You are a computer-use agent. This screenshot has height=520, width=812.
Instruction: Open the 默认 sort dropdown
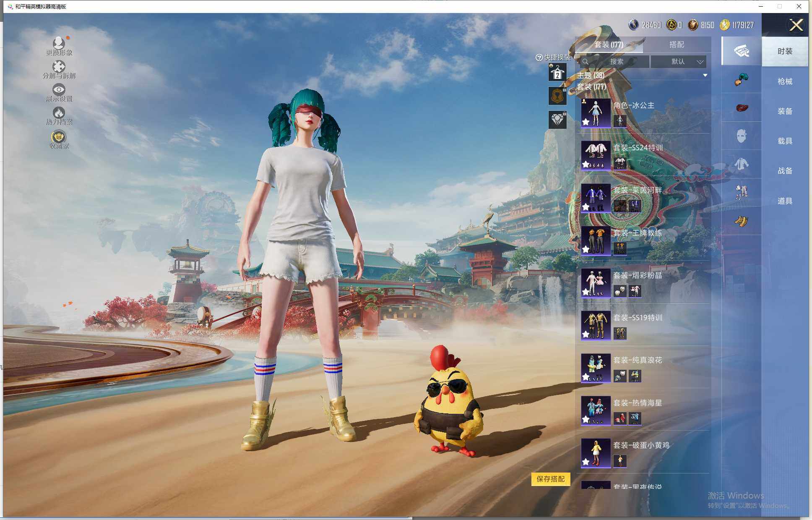678,62
